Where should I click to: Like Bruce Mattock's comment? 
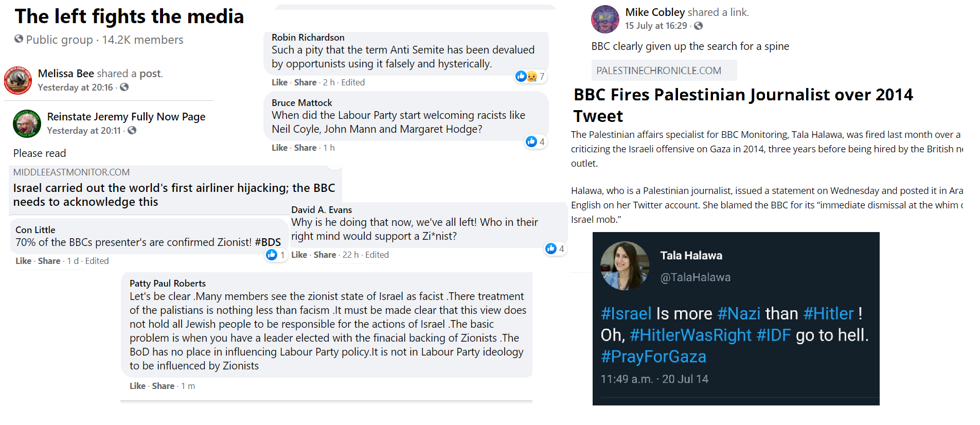coord(279,148)
